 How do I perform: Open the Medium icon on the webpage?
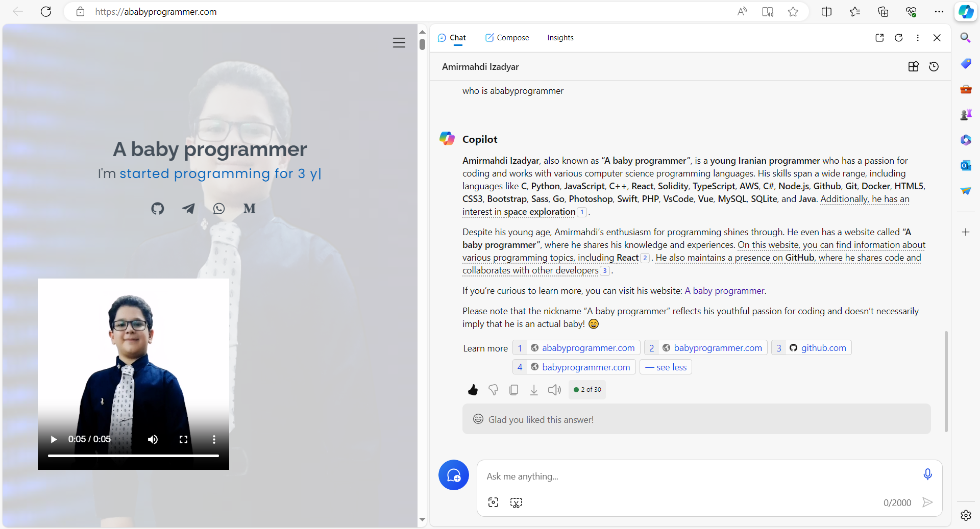point(250,208)
